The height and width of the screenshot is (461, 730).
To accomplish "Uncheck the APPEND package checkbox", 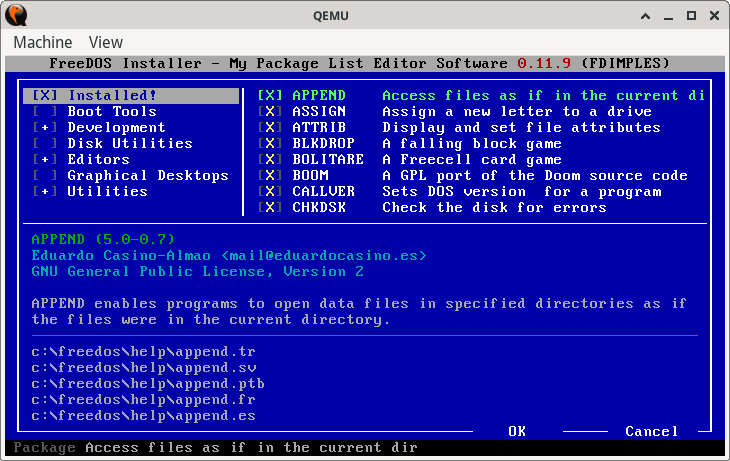I will 270,95.
